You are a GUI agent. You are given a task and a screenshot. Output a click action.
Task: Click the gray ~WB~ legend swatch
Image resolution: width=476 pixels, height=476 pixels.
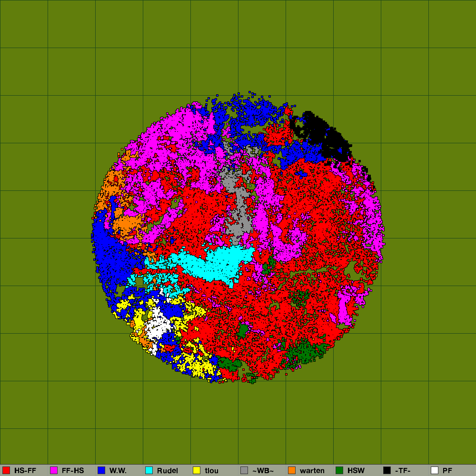(x=244, y=470)
